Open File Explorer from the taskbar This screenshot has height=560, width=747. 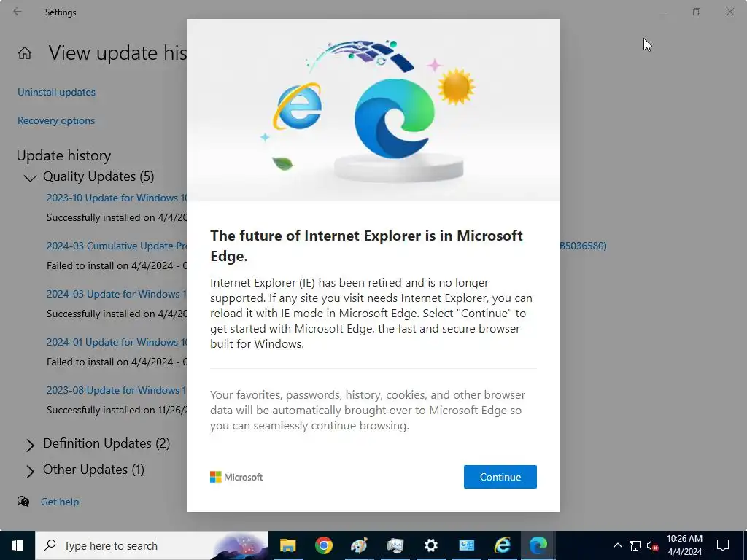click(x=287, y=545)
